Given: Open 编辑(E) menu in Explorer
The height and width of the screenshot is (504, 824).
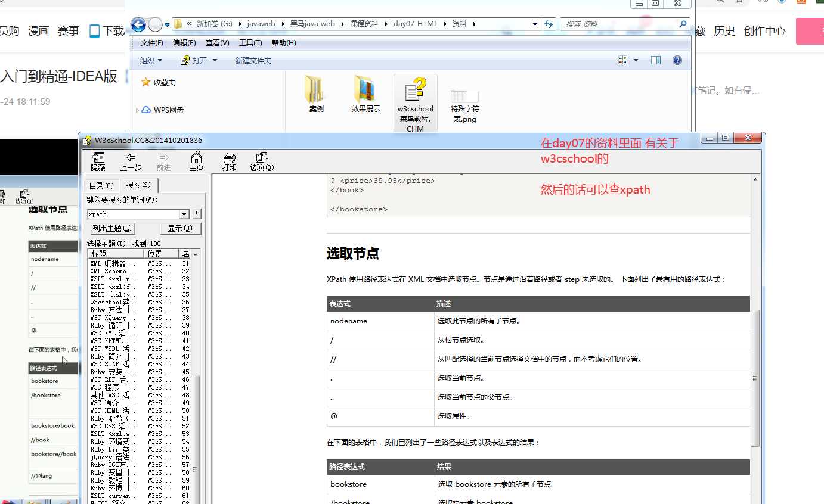Looking at the screenshot, I should pos(184,43).
